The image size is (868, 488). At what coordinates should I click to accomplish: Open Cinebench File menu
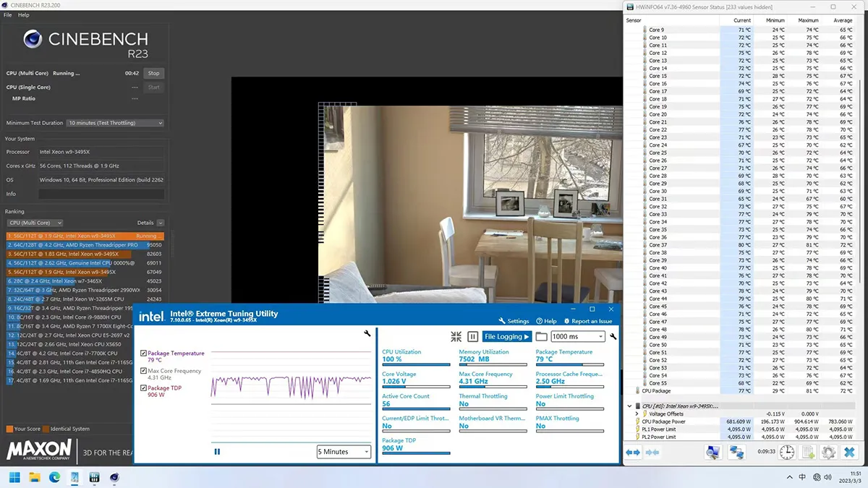point(7,14)
